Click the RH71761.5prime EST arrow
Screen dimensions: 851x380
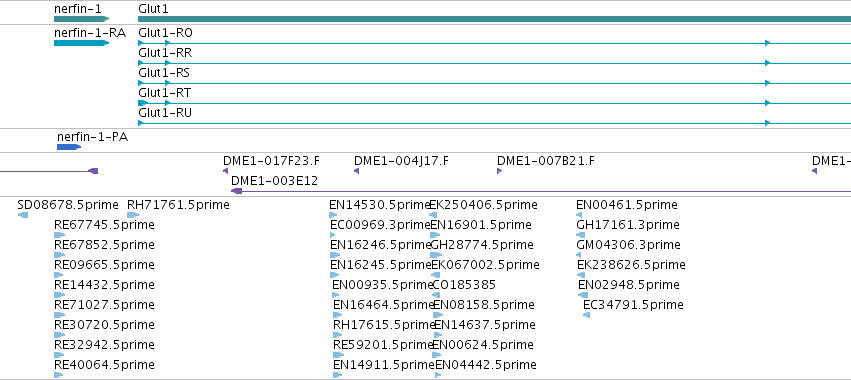[x=133, y=215]
